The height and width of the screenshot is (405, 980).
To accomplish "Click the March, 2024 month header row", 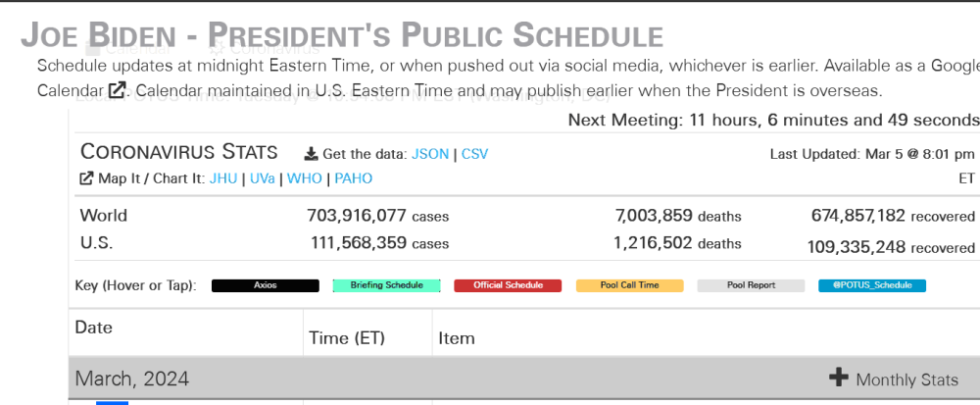I will [x=524, y=379].
